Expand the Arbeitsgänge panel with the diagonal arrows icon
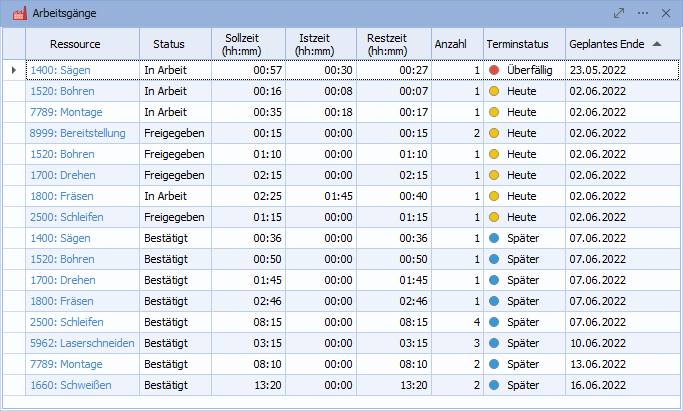683x411 pixels. [x=619, y=13]
